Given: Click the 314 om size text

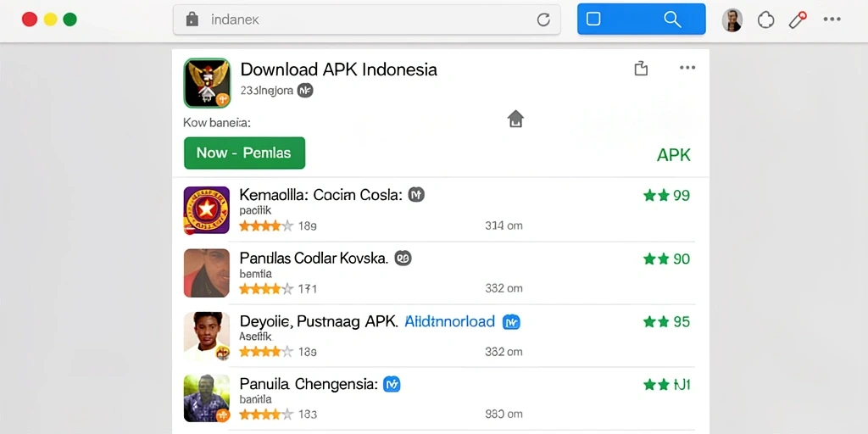Looking at the screenshot, I should [504, 225].
